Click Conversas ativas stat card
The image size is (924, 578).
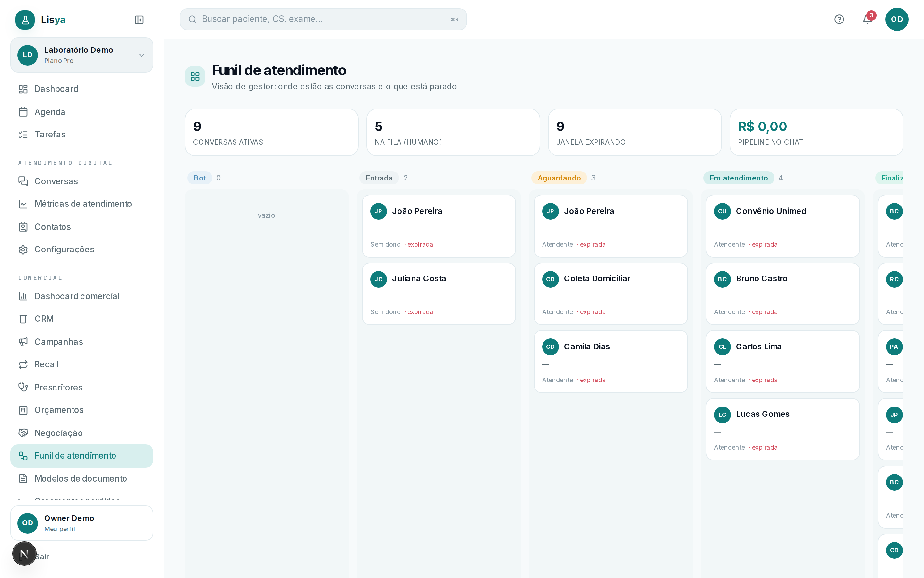[x=271, y=132]
